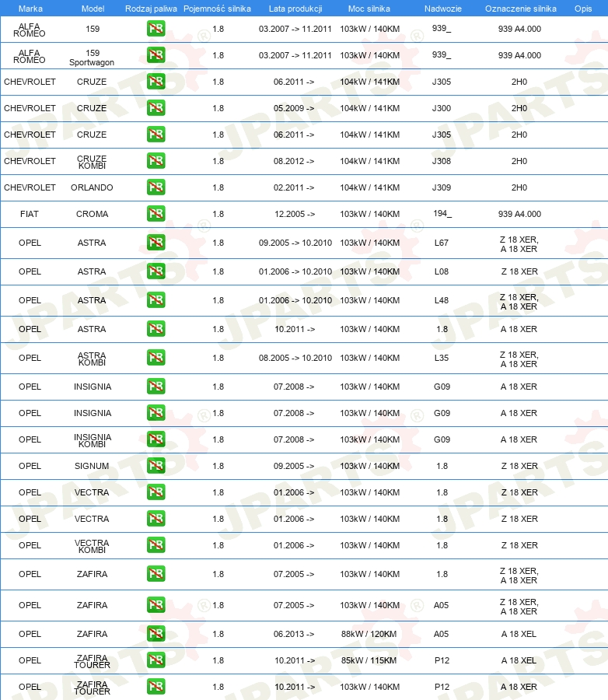Select the fuel icon for Chevrolet Cruze Kombi

click(x=155, y=160)
